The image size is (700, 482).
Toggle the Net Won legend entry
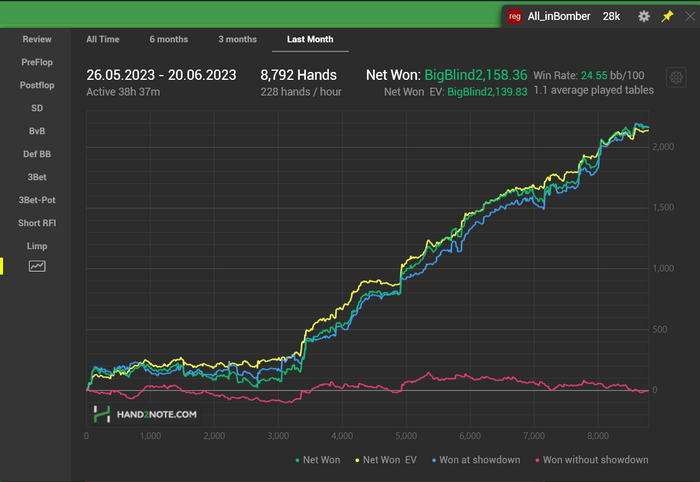pos(318,460)
